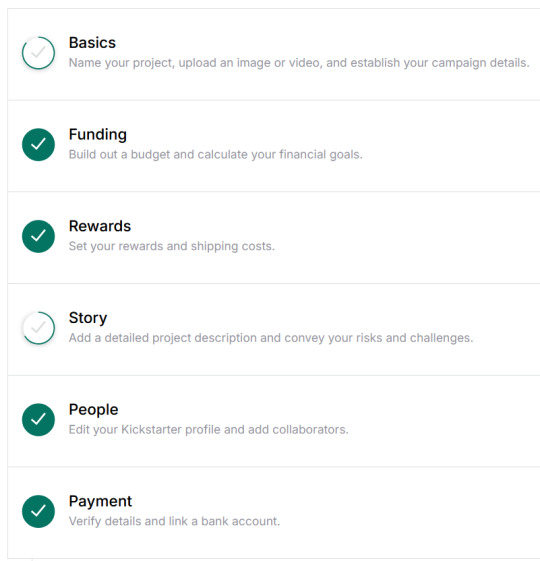Click the green People completed checkmark icon
Image resolution: width=540 pixels, height=561 pixels.
point(38,420)
